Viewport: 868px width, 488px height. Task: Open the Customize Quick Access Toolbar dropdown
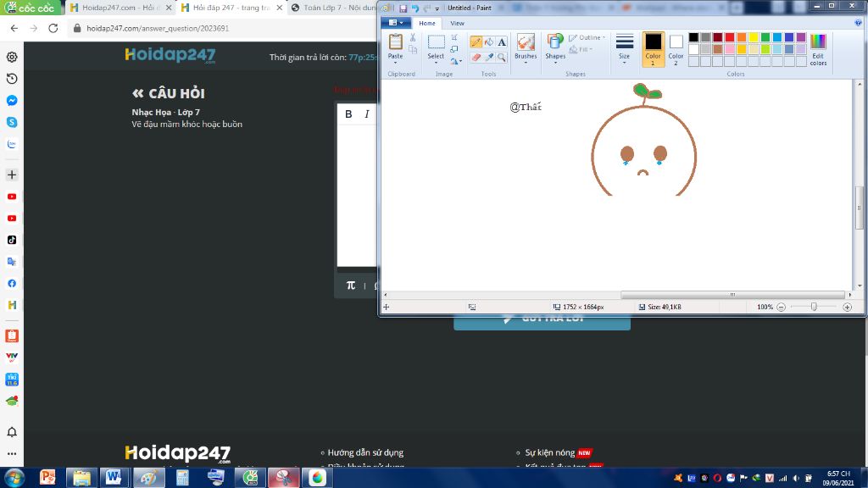click(x=437, y=8)
